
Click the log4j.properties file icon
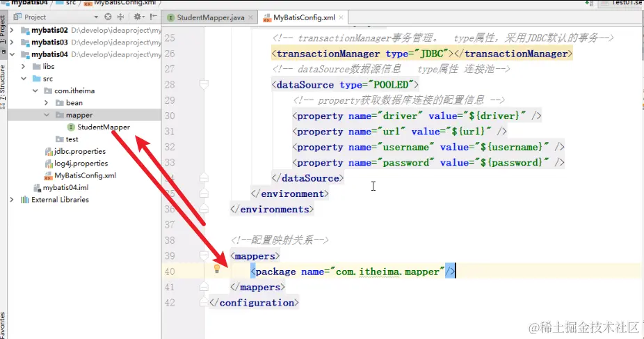tap(49, 164)
